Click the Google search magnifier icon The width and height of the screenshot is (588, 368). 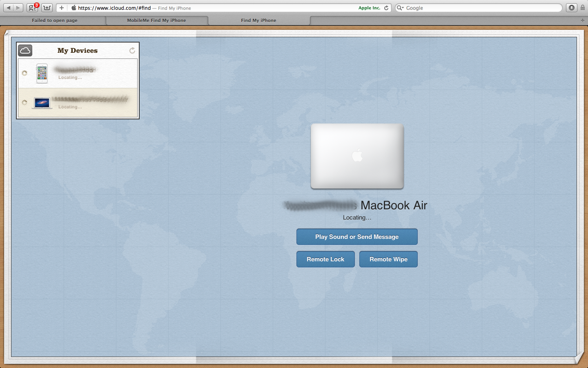click(400, 8)
